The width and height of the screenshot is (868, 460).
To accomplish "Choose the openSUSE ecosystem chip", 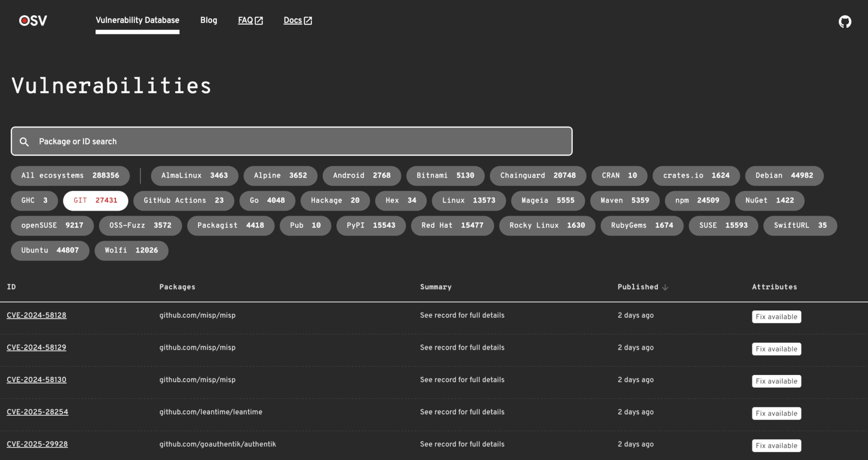I will [52, 226].
